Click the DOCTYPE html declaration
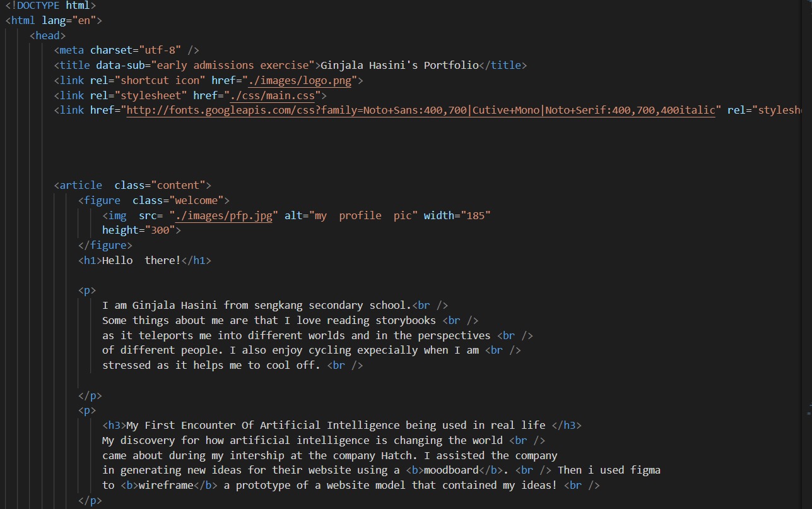Image resolution: width=812 pixels, height=509 pixels. click(50, 6)
